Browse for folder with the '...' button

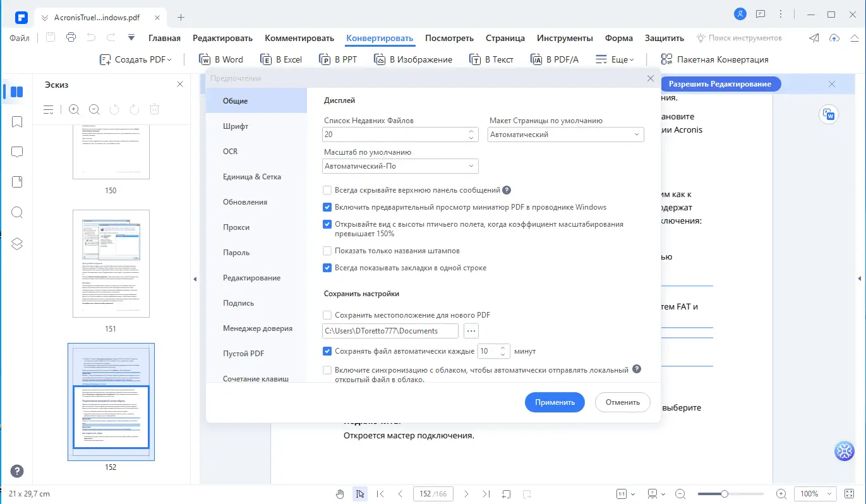471,330
